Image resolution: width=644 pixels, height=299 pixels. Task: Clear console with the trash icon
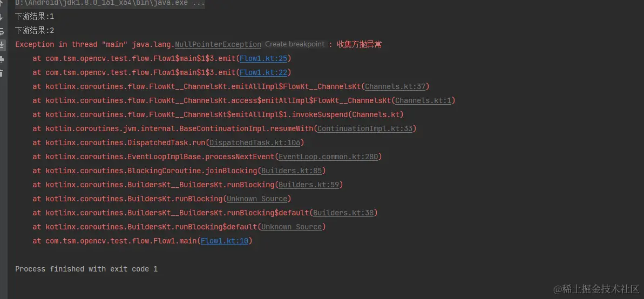click(1, 73)
